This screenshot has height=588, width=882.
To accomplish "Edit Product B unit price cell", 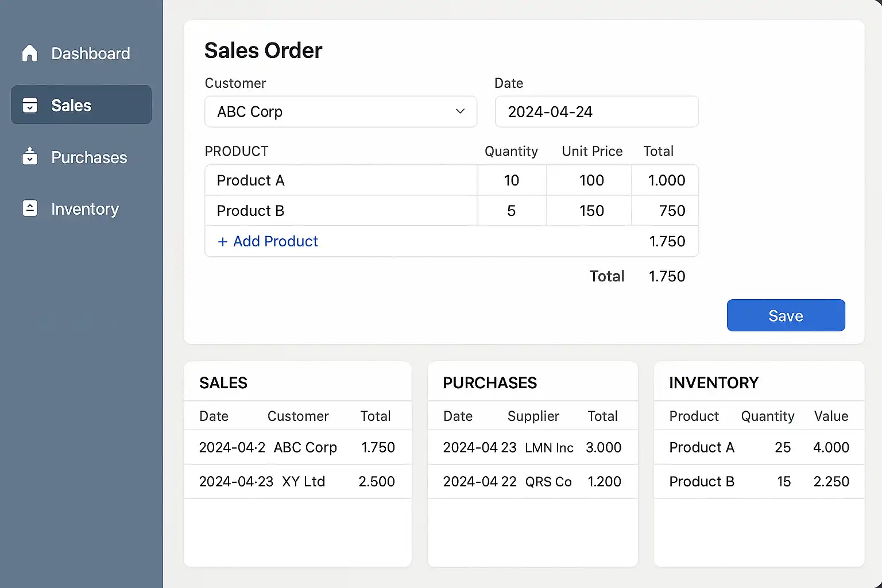I will pos(591,211).
